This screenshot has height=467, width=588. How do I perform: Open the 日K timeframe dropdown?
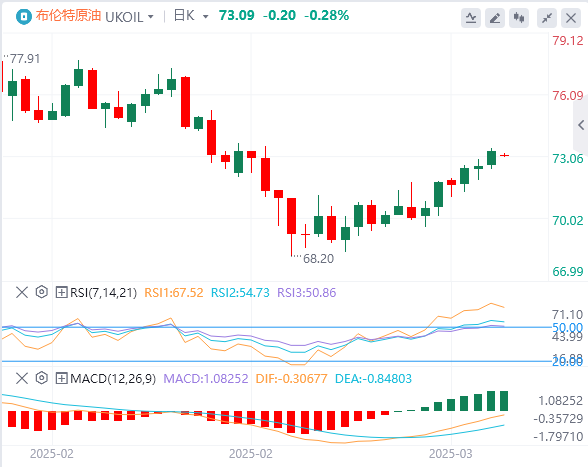(x=205, y=17)
